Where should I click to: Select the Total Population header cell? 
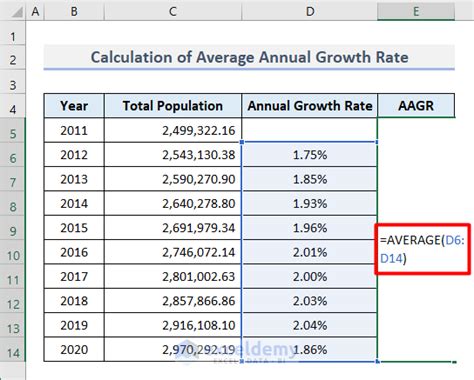coord(173,106)
